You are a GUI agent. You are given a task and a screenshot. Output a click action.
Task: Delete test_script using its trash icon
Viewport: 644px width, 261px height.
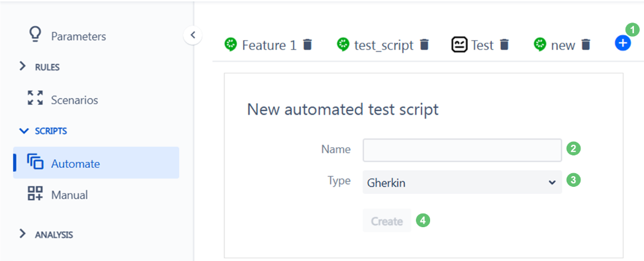pyautogui.click(x=425, y=44)
